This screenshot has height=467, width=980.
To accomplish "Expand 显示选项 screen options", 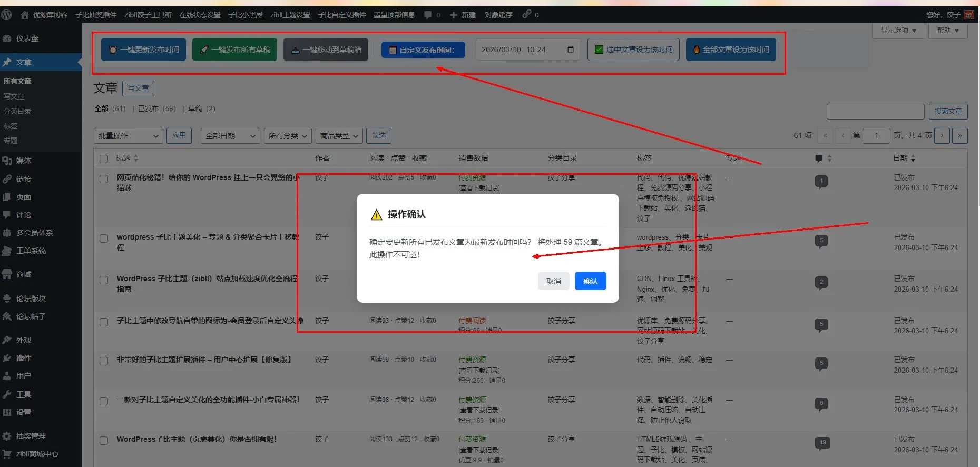I will 899,30.
